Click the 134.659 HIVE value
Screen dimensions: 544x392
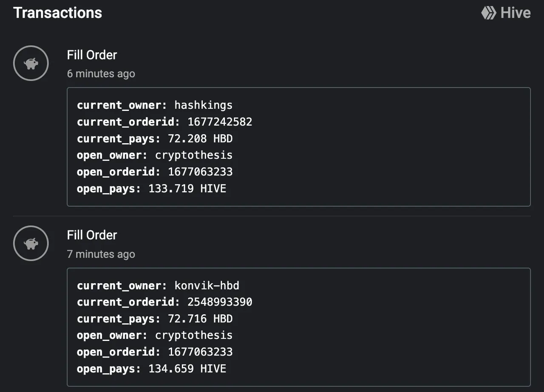187,369
